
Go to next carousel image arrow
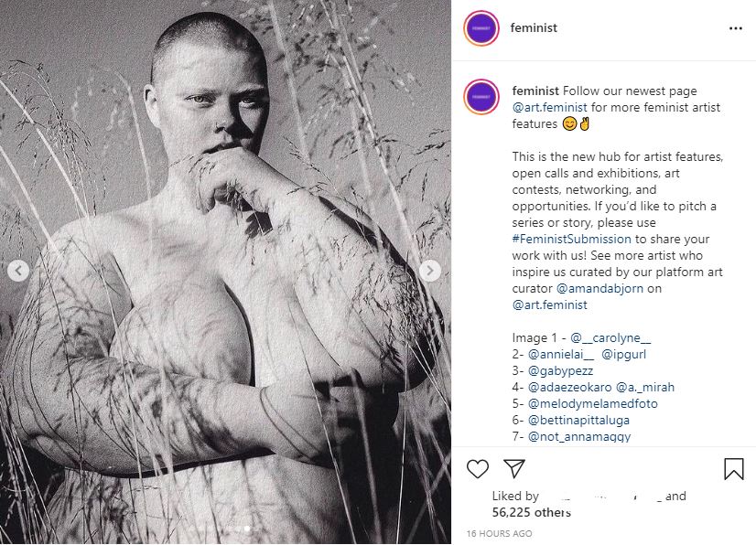click(429, 271)
